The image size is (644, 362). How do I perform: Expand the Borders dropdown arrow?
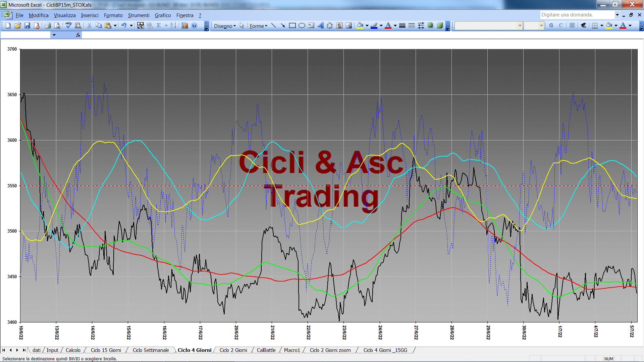point(602,25)
